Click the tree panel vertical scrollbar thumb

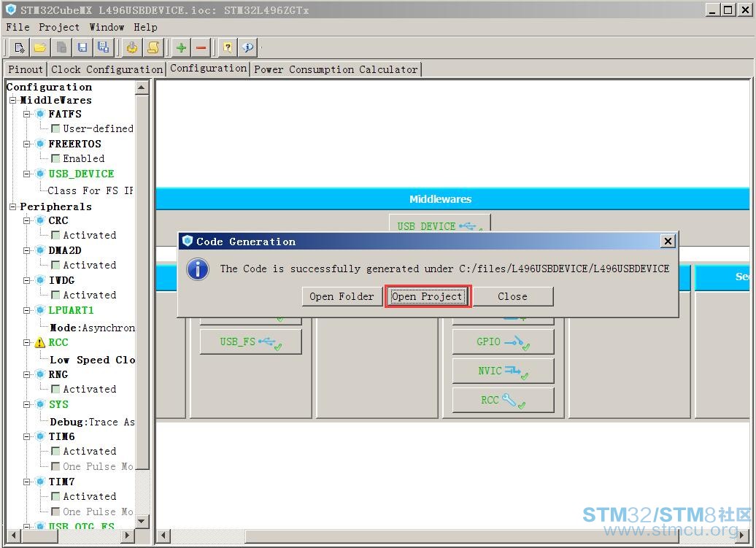142,282
